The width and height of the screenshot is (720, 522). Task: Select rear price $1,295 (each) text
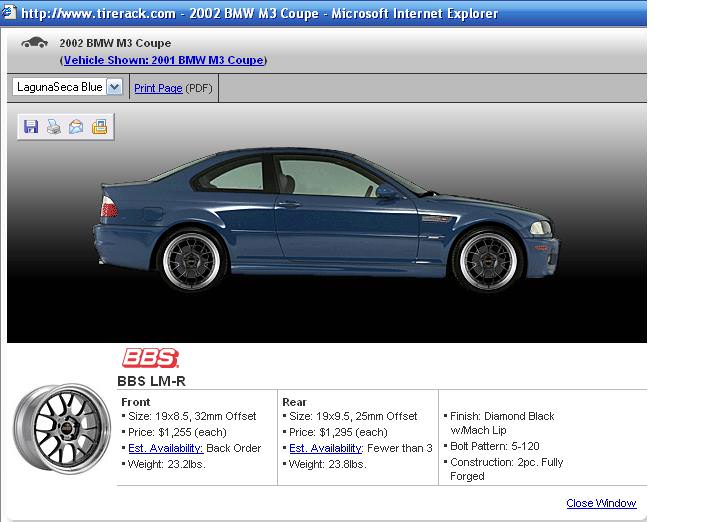[x=338, y=432]
